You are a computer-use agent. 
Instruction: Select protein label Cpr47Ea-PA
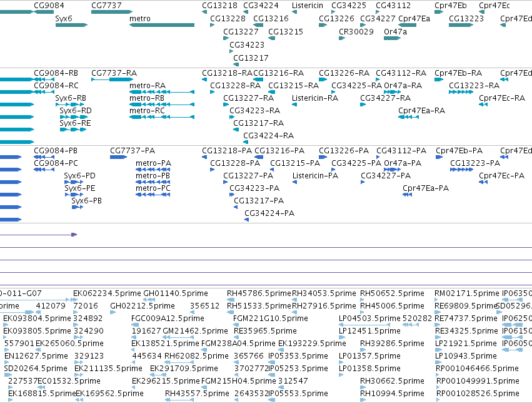[426, 188]
